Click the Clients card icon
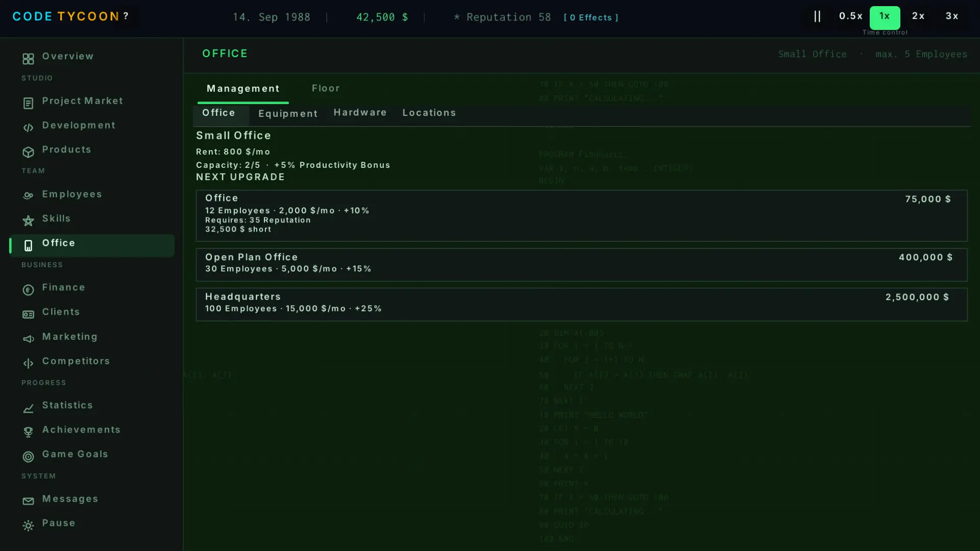The width and height of the screenshot is (980, 551). click(x=28, y=315)
